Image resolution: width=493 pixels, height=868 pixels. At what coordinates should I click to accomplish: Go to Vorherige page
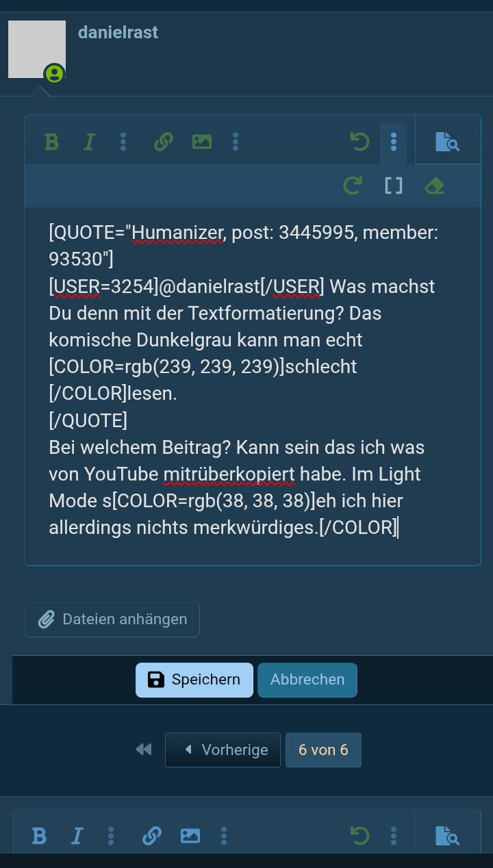[223, 750]
